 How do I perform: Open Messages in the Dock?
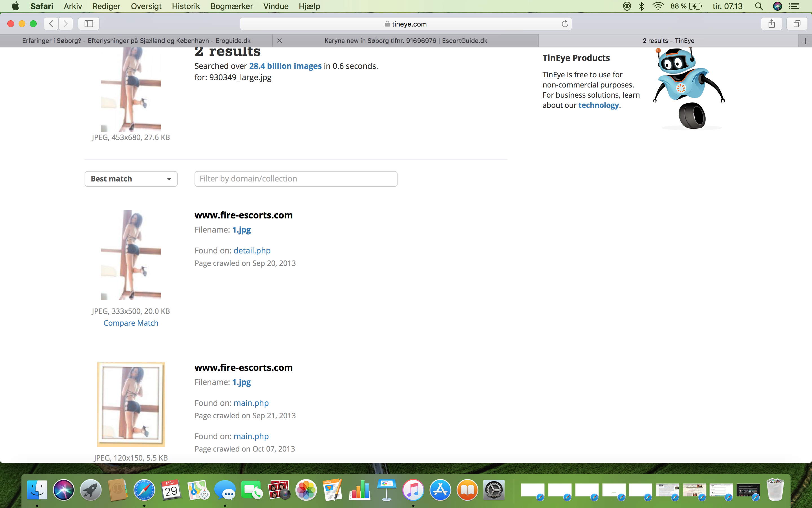point(225,490)
